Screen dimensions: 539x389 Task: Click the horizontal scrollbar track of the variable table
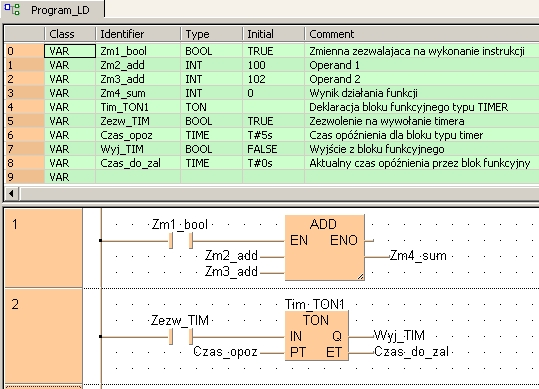279,193
